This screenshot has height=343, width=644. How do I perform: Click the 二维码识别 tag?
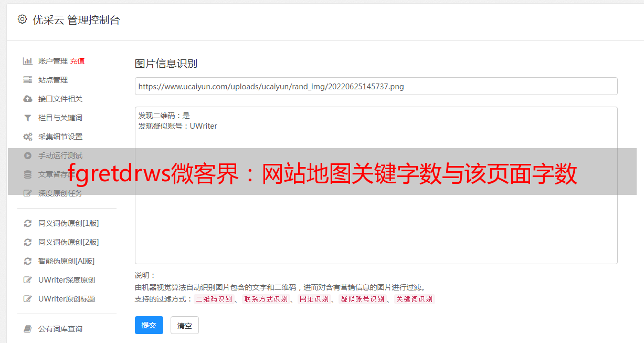(214, 299)
